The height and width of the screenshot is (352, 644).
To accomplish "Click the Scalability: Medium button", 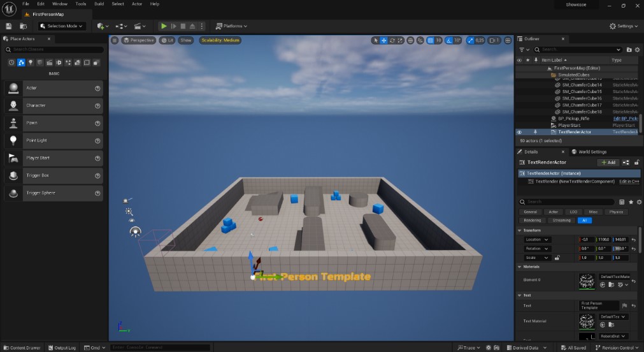I will (220, 40).
